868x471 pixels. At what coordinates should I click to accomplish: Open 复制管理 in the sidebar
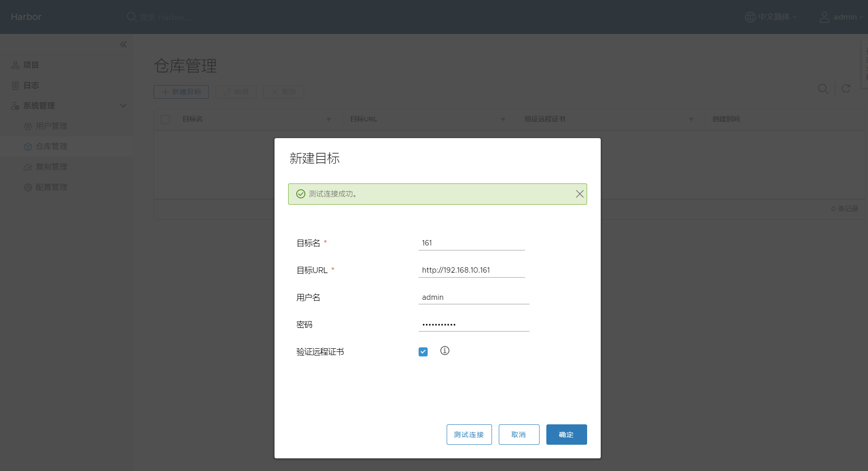point(51,167)
